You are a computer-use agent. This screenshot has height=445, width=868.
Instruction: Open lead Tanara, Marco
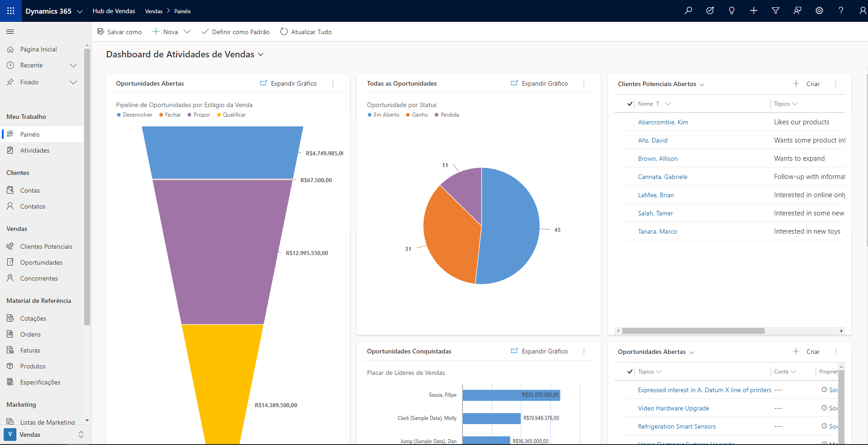[657, 231]
